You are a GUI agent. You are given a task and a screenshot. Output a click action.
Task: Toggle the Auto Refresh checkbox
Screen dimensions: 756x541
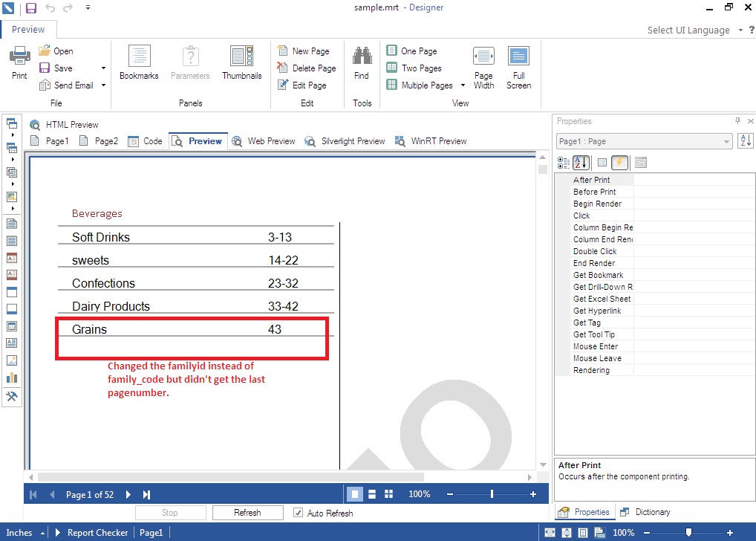298,513
